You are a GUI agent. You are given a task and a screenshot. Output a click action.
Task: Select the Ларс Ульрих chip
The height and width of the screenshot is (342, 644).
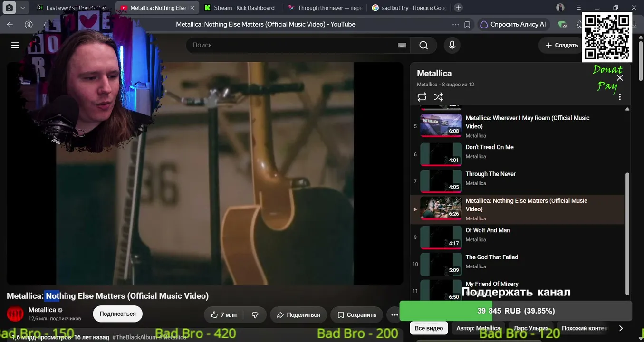[531, 328]
